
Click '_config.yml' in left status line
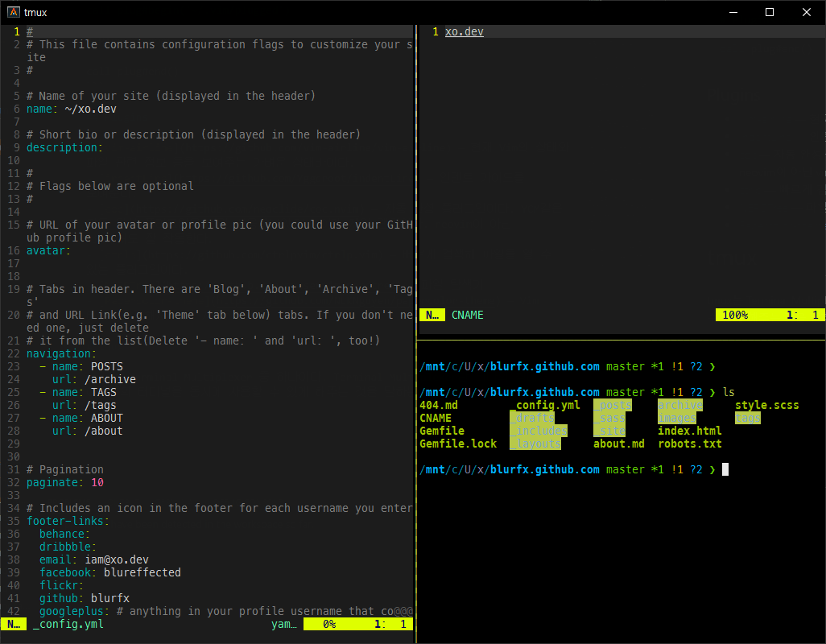[68, 625]
